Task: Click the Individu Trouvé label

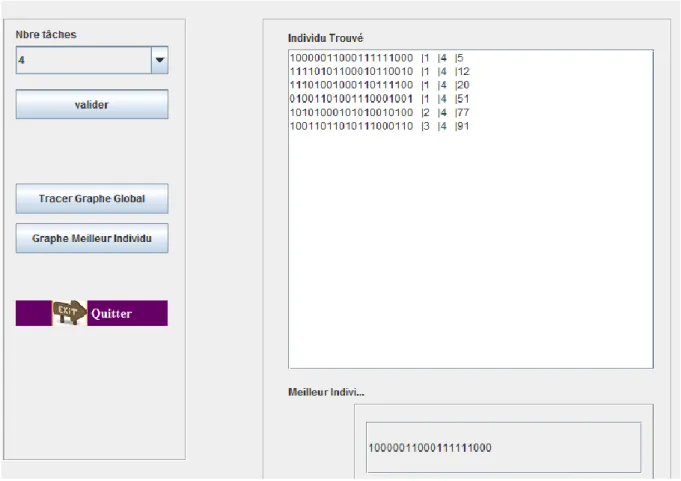Action: point(325,38)
